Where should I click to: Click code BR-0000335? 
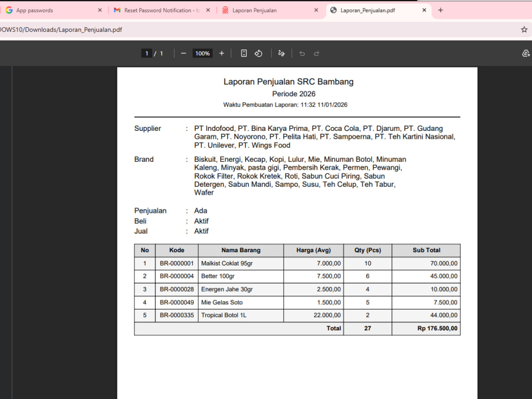click(177, 315)
